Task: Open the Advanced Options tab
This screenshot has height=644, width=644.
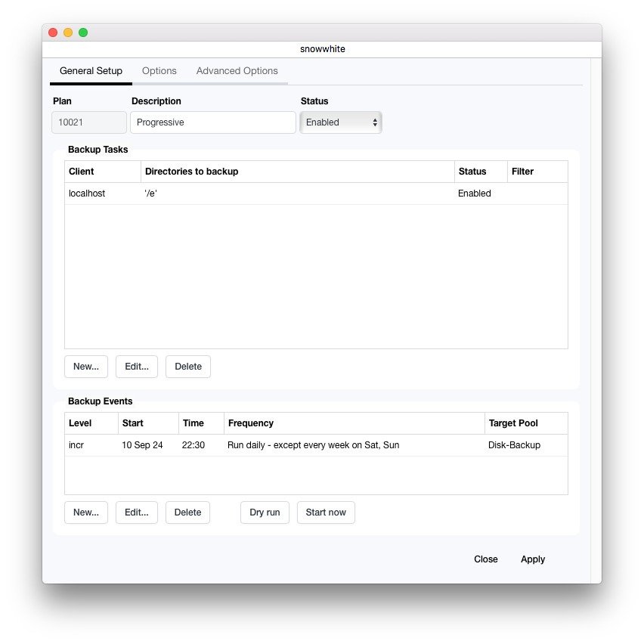Action: tap(237, 71)
